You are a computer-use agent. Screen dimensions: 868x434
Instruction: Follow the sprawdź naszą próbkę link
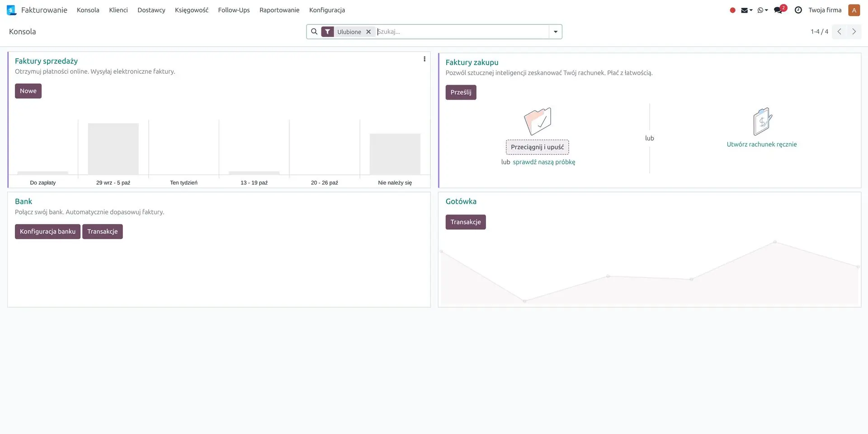point(544,162)
